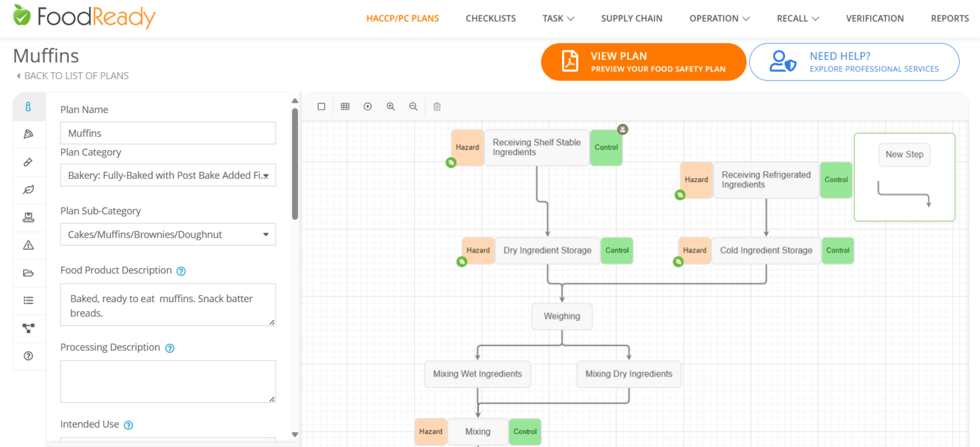
Task: Click the square select icon in toolbar
Action: (x=322, y=107)
